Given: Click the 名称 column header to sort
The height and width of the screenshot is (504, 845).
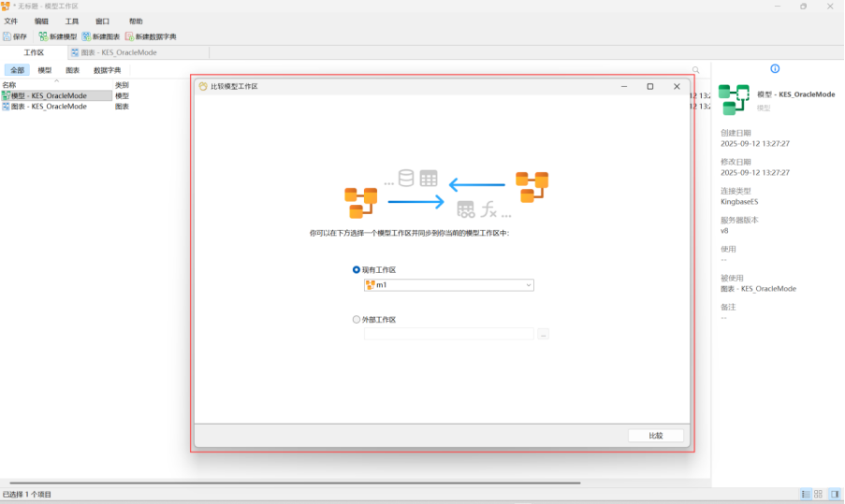Looking at the screenshot, I should (x=9, y=85).
